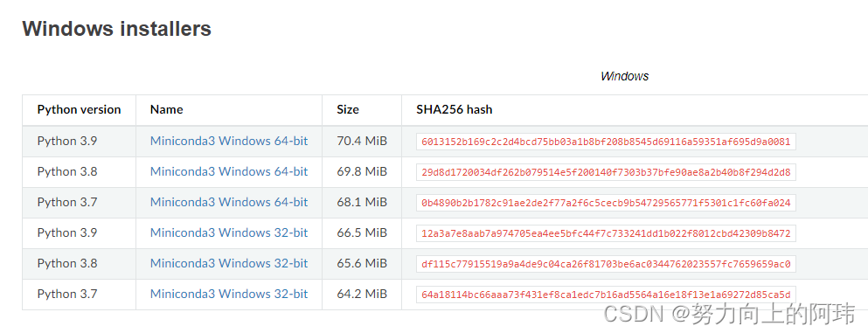Open Miniconda3 Windows 64-bit link for Python 3.7
This screenshot has width=868, height=333.
tap(229, 203)
